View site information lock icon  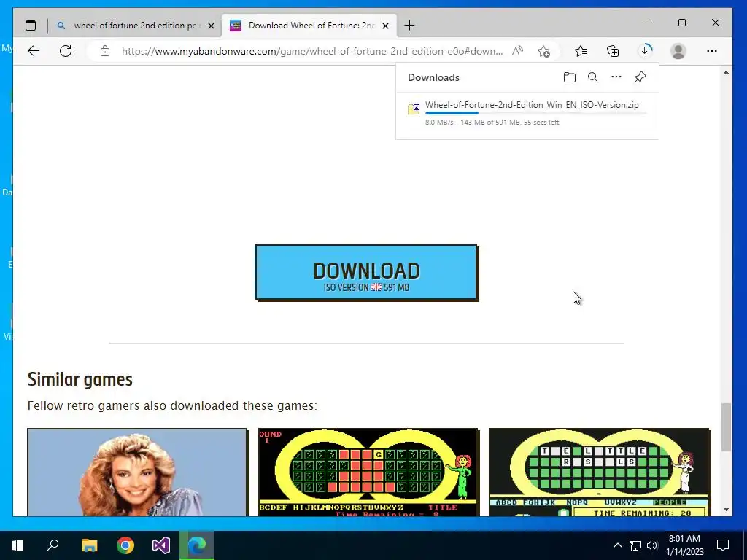coord(105,51)
